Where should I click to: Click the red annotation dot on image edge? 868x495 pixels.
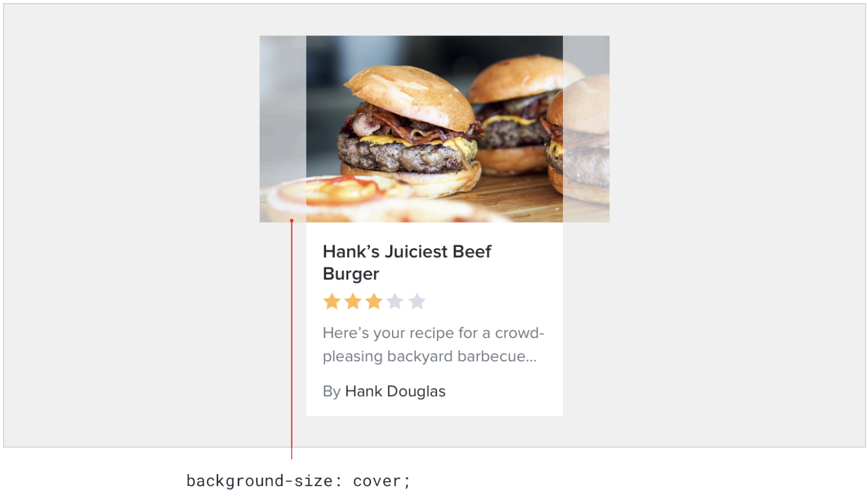291,221
